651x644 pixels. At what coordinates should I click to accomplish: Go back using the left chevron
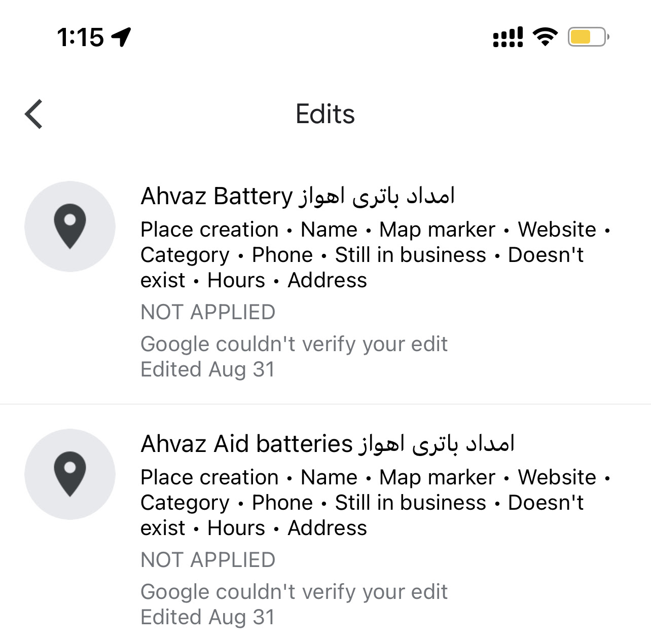(33, 114)
